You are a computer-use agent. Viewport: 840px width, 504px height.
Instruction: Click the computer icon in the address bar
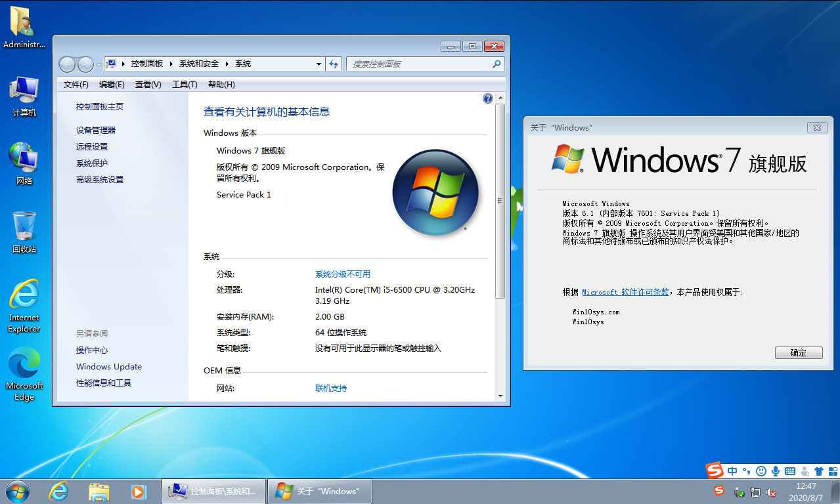click(111, 64)
